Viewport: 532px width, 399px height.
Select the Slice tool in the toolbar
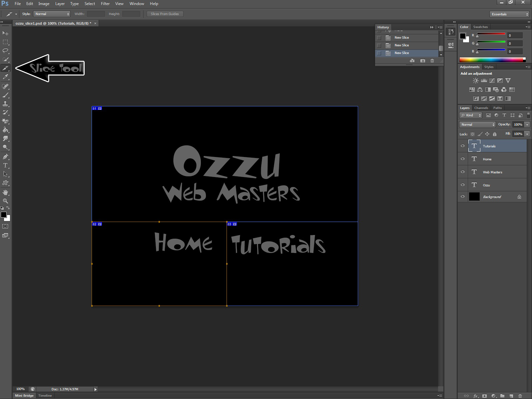[5, 68]
